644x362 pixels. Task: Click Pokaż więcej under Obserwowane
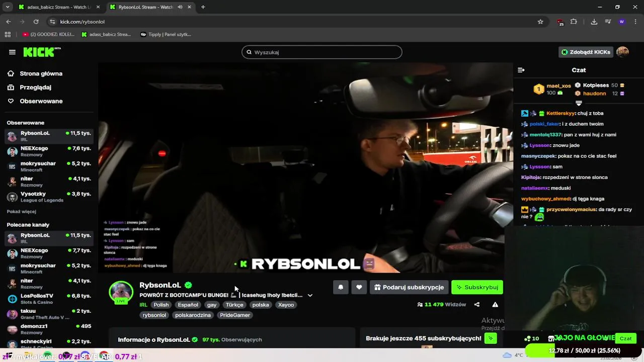(x=22, y=212)
